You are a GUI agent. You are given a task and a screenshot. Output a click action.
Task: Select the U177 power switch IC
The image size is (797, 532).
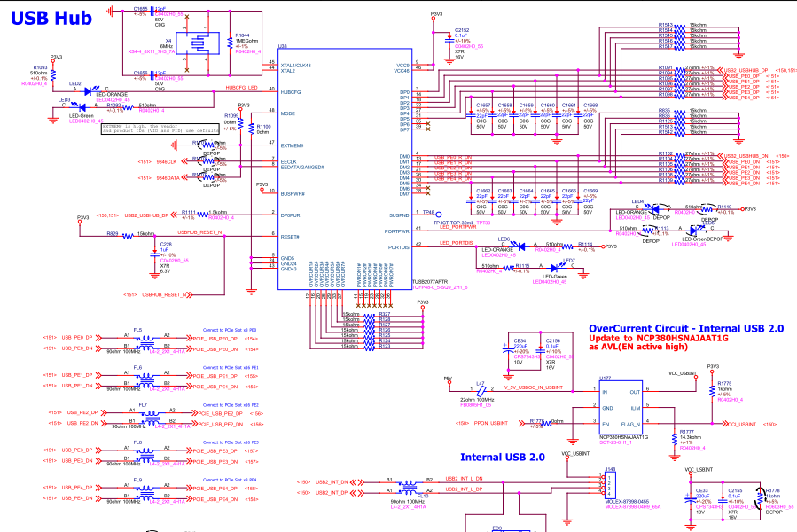pos(621,406)
